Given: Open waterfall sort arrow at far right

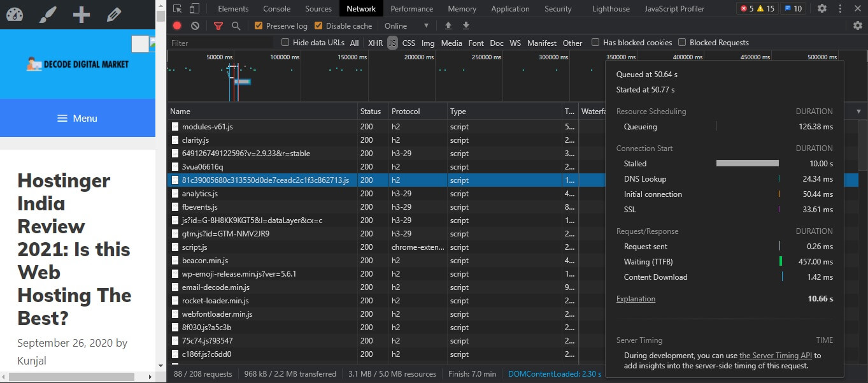Looking at the screenshot, I should point(858,111).
